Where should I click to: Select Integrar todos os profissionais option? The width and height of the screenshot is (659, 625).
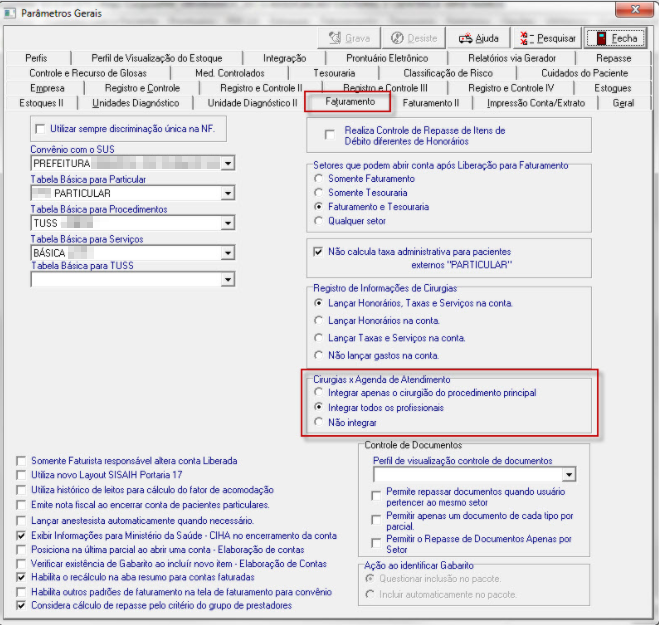click(x=319, y=407)
